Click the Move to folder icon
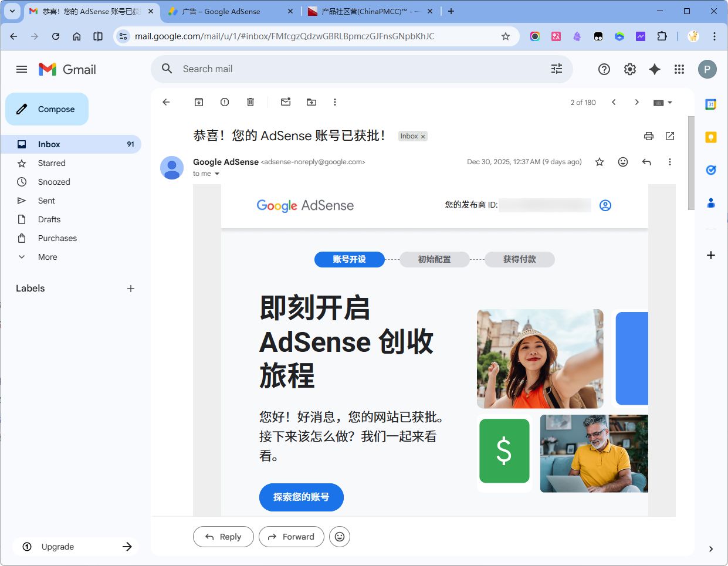 coord(311,102)
